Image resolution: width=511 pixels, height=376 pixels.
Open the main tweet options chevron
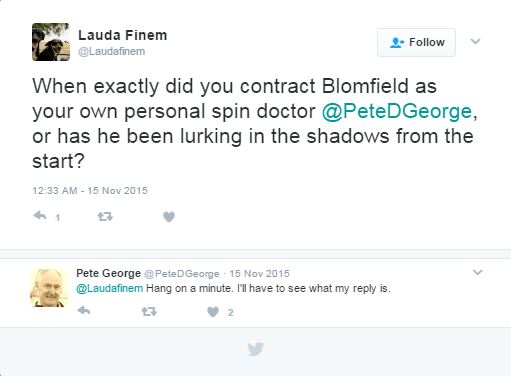[x=475, y=41]
